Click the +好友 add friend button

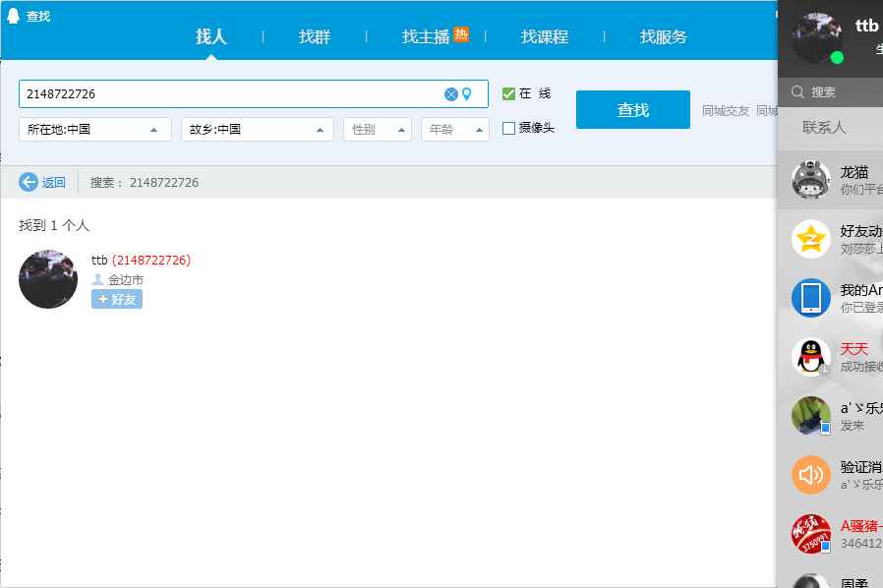coord(117,299)
